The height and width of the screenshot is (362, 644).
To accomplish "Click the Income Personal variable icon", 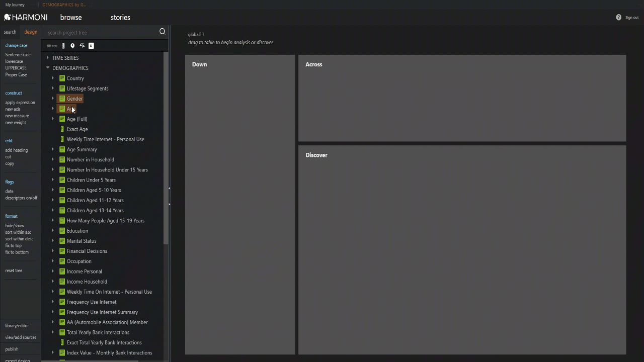I will tap(62, 271).
